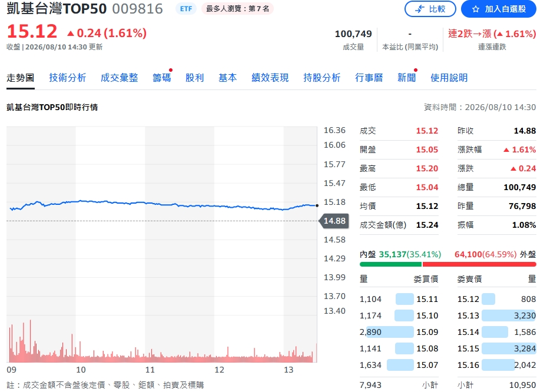
Task: Click the header 成交量 value 100,749
Action: [x=353, y=34]
